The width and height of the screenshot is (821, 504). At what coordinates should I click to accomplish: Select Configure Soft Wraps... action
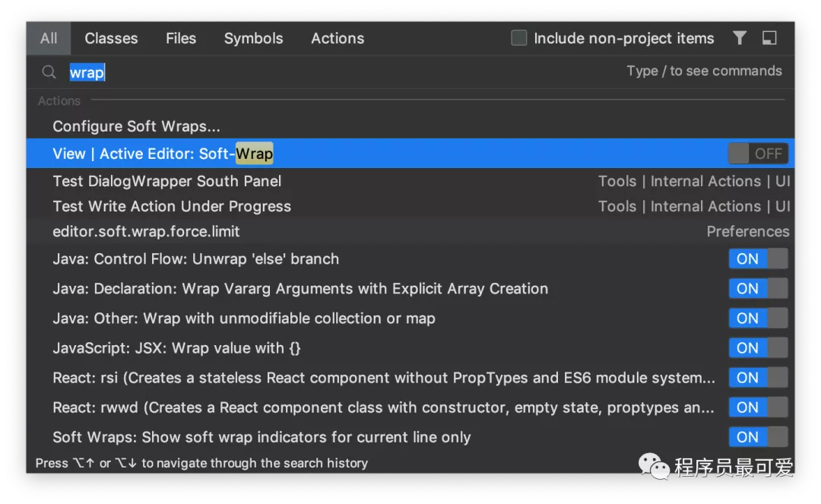410,126
